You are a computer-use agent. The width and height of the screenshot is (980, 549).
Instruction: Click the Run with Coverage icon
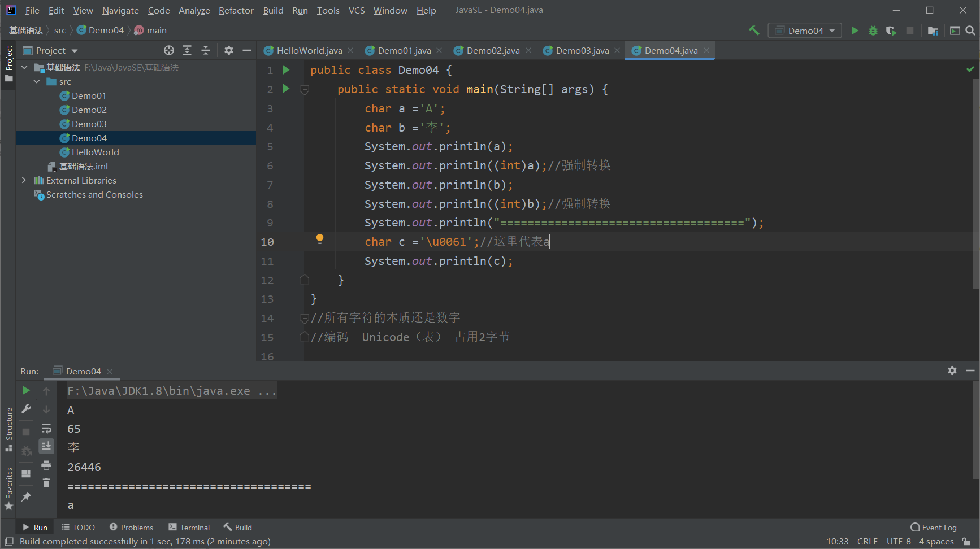click(891, 30)
